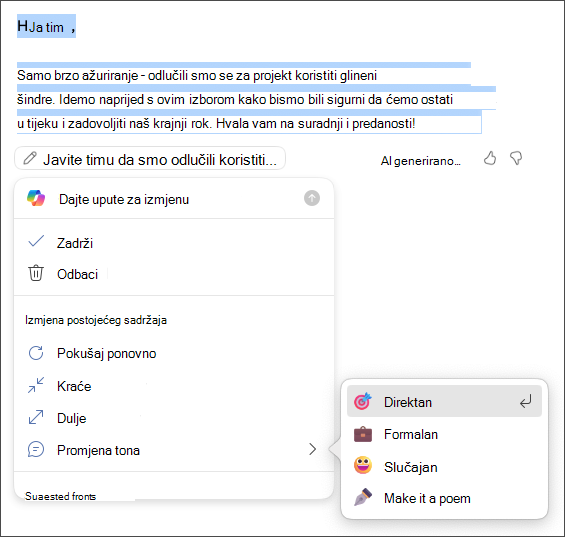Open the Javite timu da smo odlučili prompt
Image resolution: width=565 pixels, height=537 pixels.
150,158
